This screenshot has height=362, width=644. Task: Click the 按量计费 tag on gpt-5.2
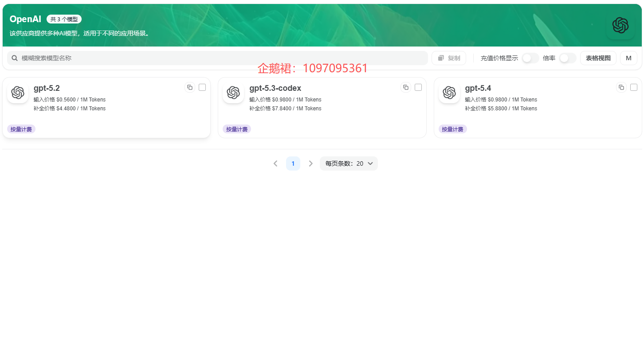coord(21,129)
